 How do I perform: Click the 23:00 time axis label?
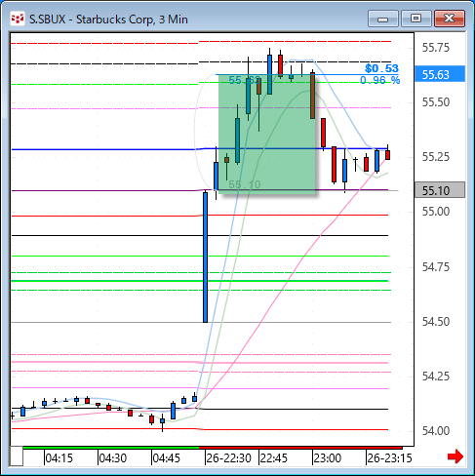[x=328, y=458]
